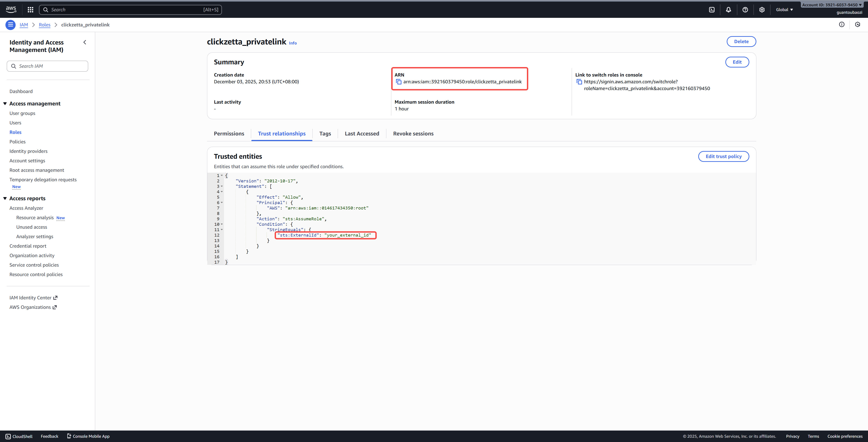Open the notifications bell
This screenshot has height=442, width=868.
click(x=728, y=10)
